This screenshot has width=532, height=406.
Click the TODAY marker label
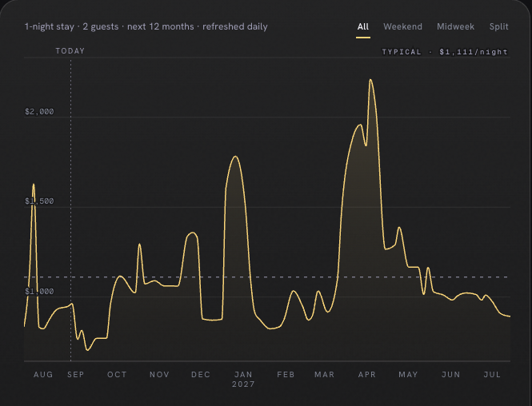(x=70, y=51)
